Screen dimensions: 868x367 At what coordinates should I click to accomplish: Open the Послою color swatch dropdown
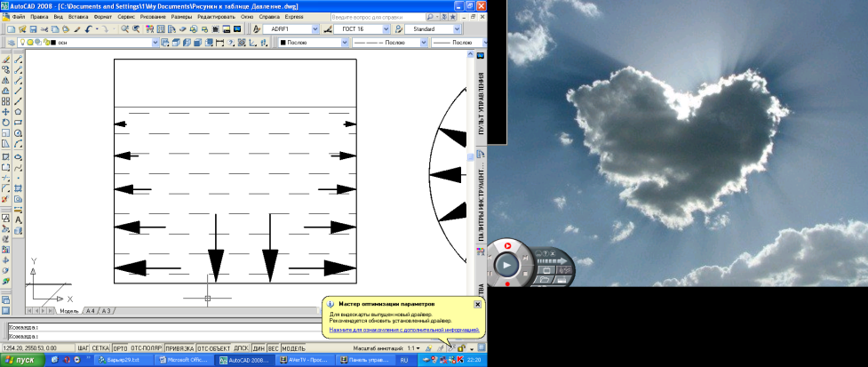point(346,43)
